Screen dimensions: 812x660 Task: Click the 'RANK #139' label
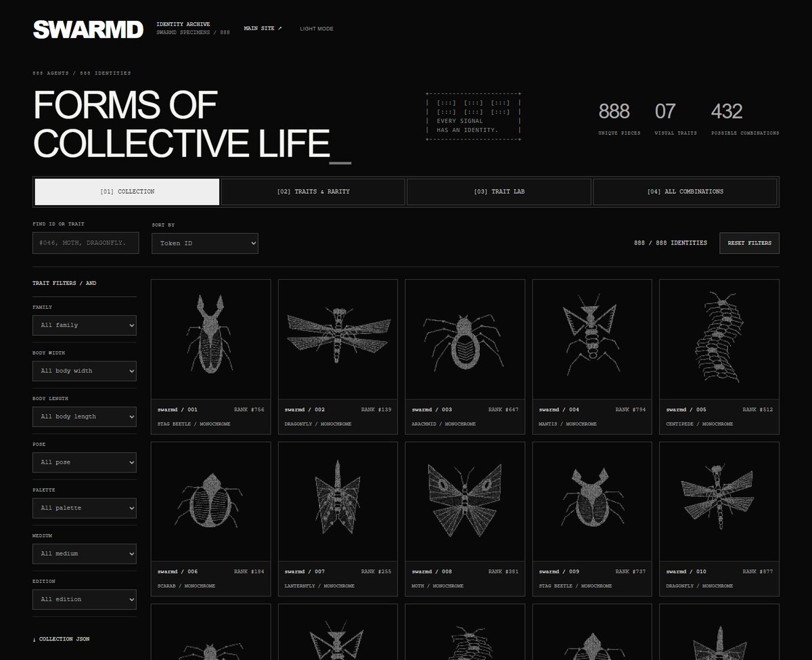tap(376, 410)
